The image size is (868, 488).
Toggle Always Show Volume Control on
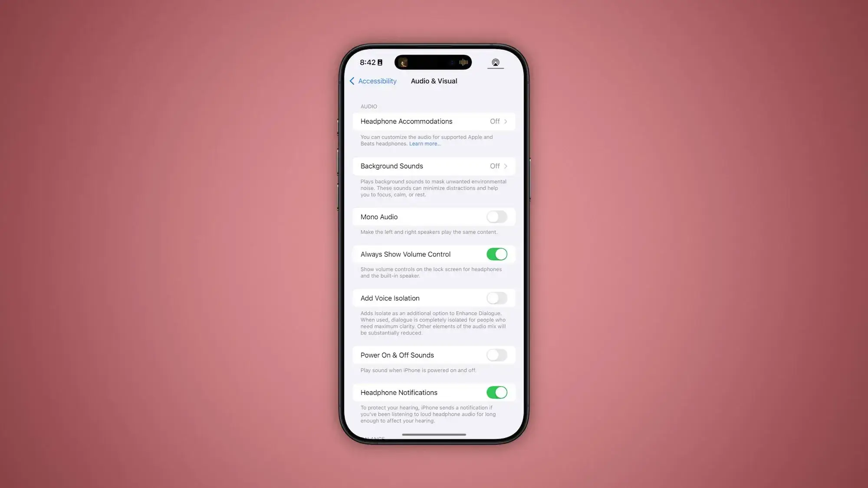tap(496, 254)
